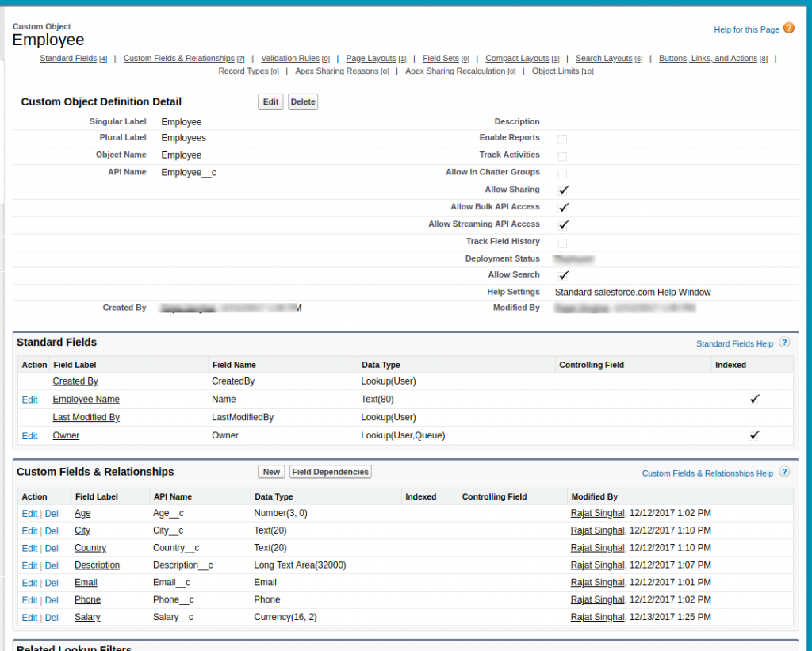Toggle the Enable Reports checkbox
Screen dimensions: 812x651
coord(562,139)
